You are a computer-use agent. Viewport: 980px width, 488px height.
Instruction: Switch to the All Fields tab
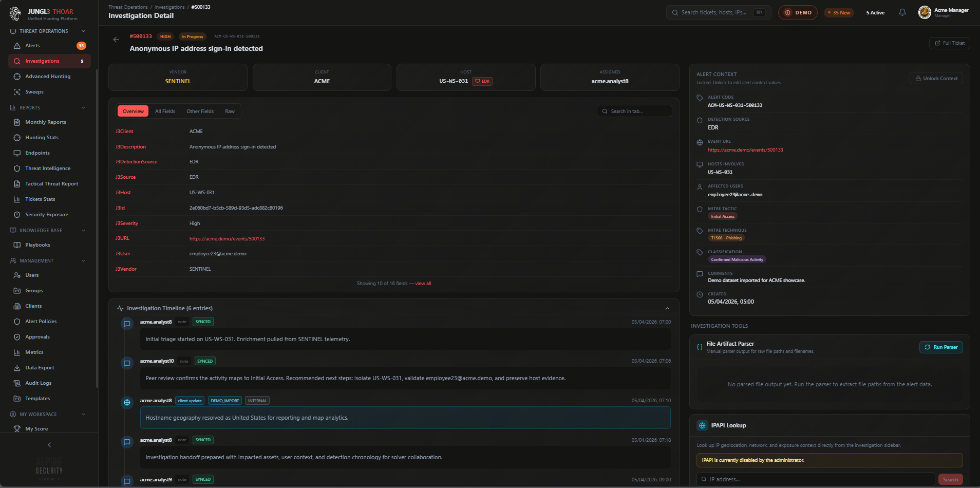coord(165,111)
